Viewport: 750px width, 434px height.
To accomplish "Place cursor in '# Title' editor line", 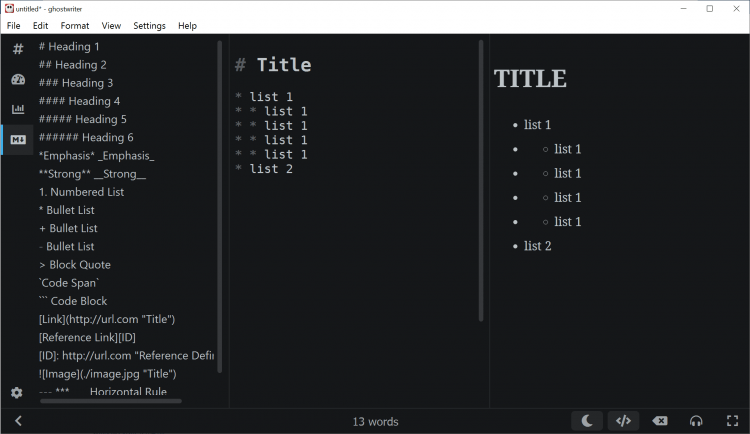I will tap(273, 65).
